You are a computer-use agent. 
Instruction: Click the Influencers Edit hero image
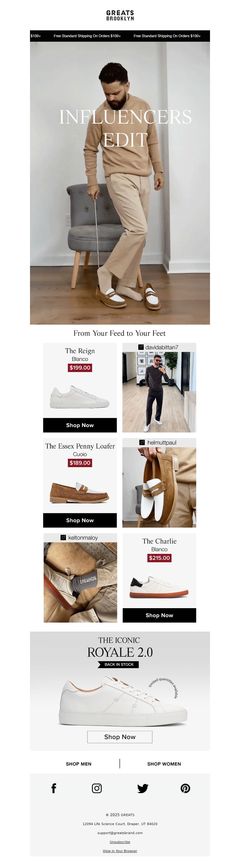(120, 183)
